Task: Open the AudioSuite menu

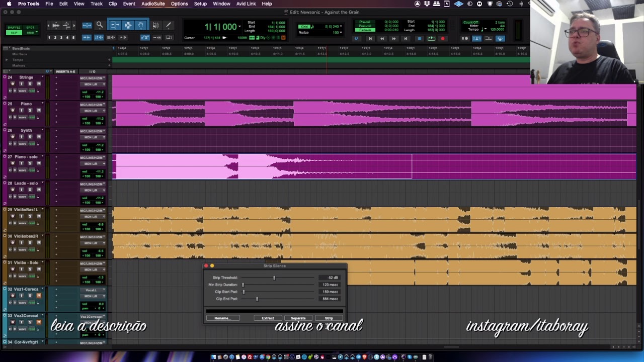Action: (x=153, y=4)
